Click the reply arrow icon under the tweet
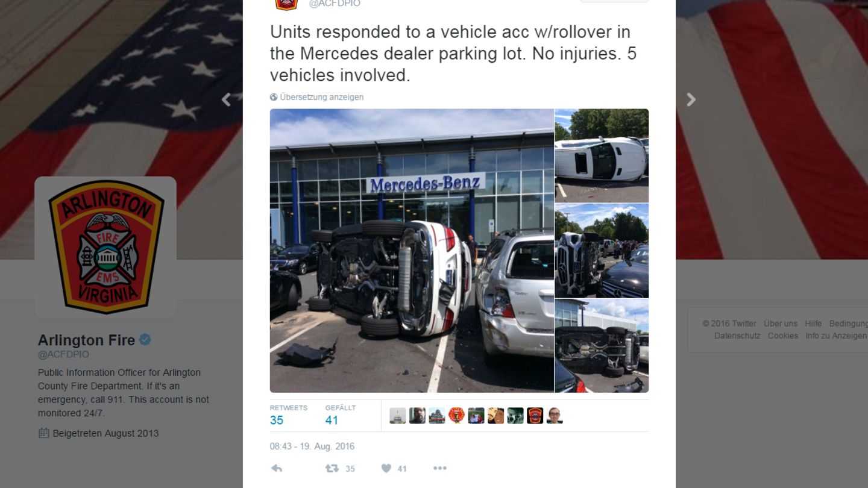 click(x=277, y=468)
